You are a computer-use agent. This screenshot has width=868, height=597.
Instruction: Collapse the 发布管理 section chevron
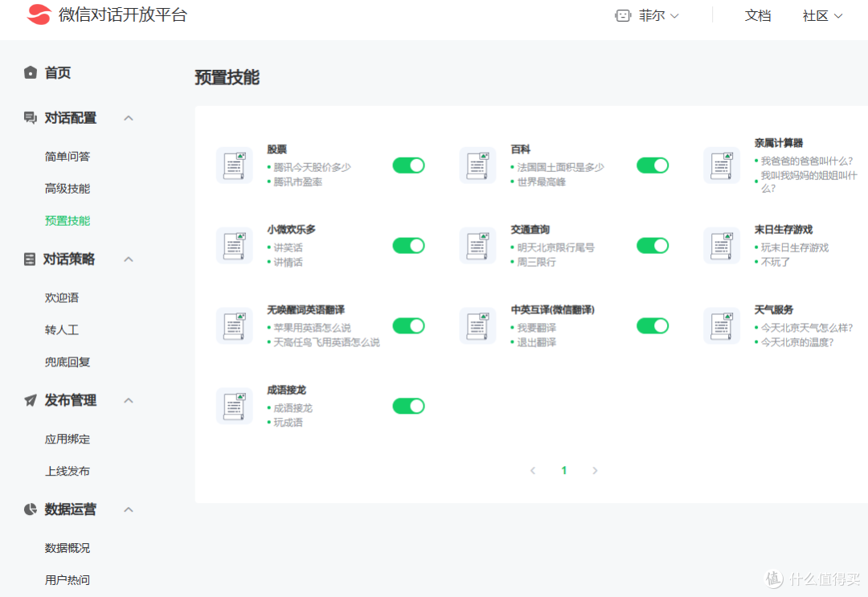pyautogui.click(x=129, y=400)
